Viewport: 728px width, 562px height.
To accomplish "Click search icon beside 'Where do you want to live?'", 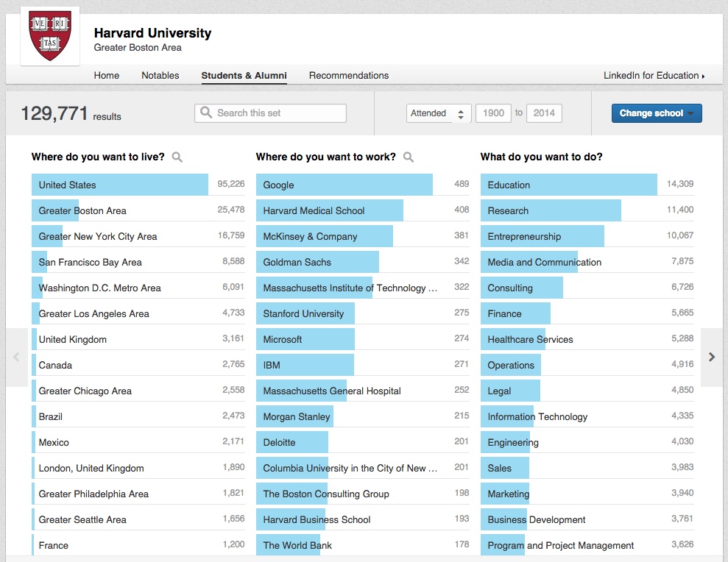I will [177, 157].
